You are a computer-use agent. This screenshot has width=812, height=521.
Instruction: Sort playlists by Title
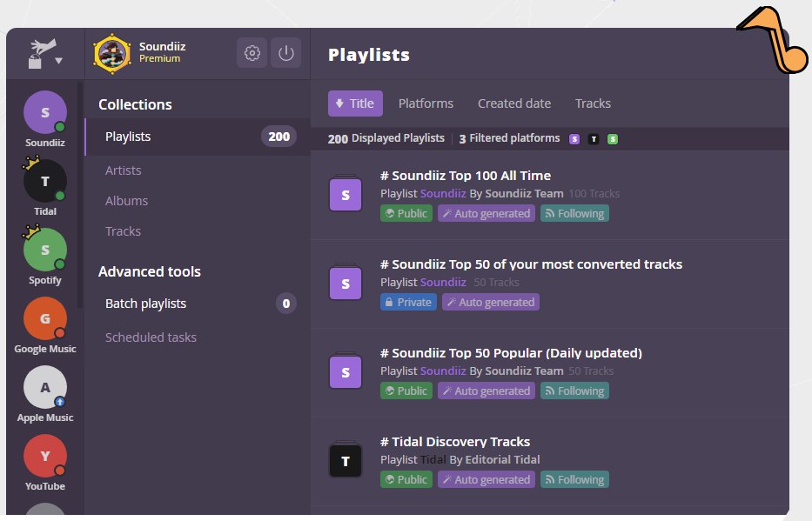pos(355,104)
